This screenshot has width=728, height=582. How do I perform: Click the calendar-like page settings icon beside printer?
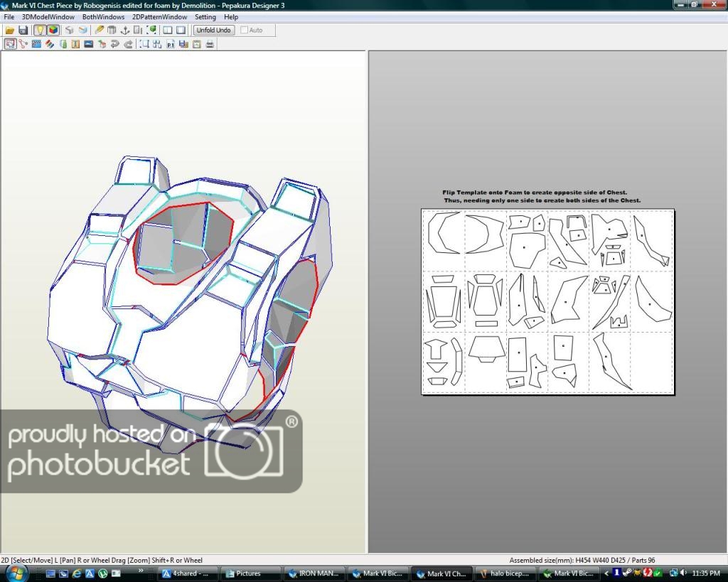pyautogui.click(x=197, y=44)
